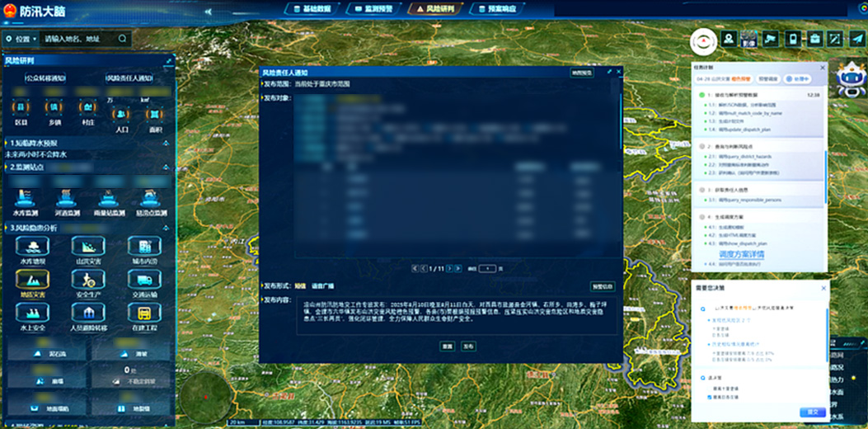Image resolution: width=868 pixels, height=429 pixels.
Task: Jump to first page in pager
Action: coord(415,268)
